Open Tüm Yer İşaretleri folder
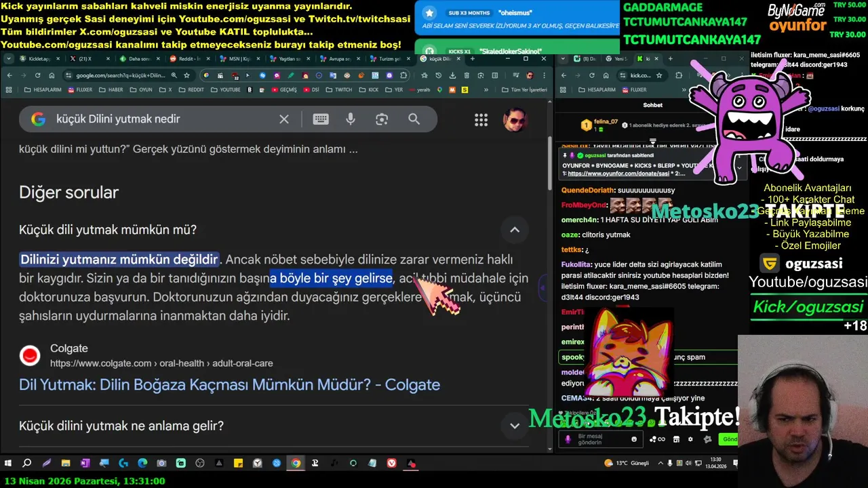Viewport: 868px width, 488px height. pyautogui.click(x=524, y=89)
